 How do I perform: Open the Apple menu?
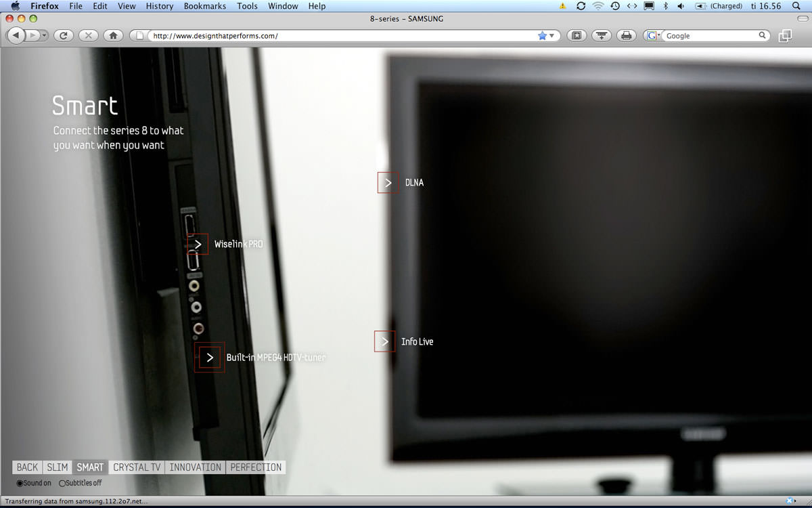[x=15, y=6]
